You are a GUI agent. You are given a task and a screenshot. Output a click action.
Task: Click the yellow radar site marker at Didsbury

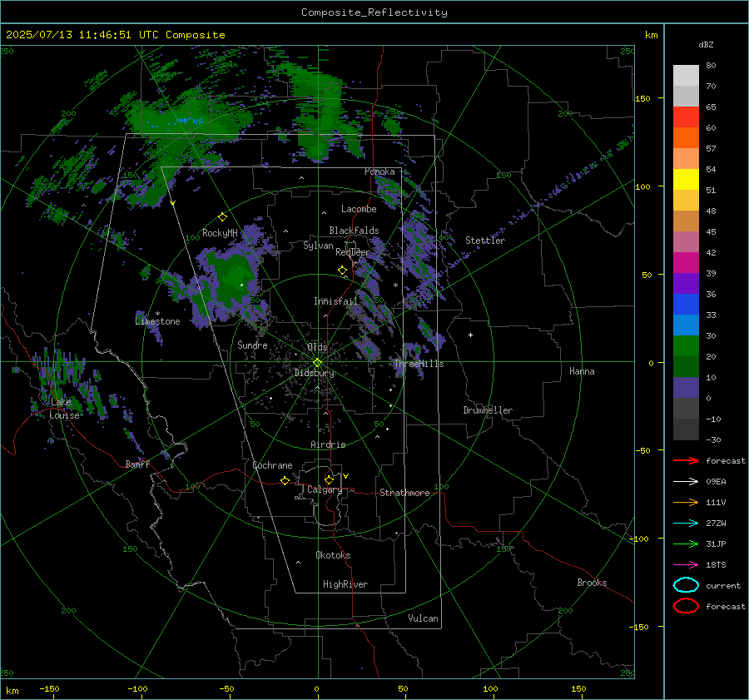tap(318, 363)
